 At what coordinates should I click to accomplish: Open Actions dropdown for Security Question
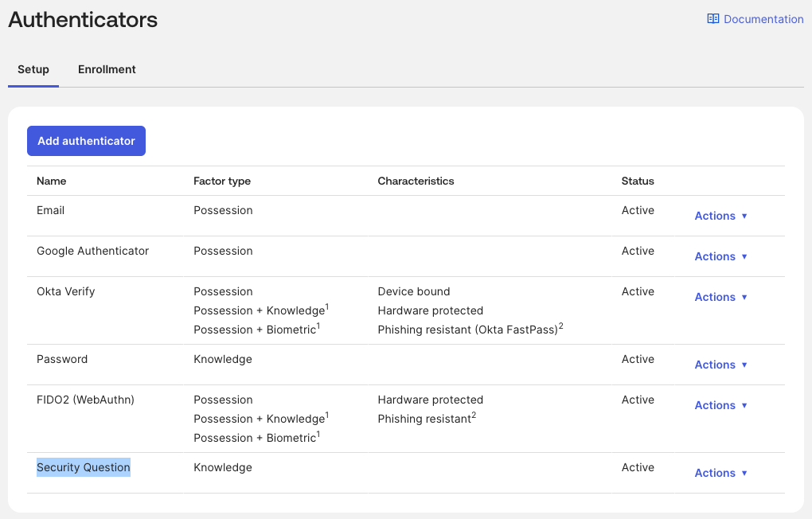720,473
